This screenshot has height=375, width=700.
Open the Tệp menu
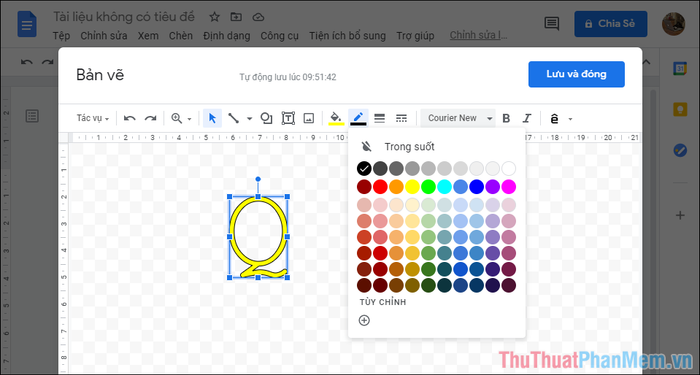click(62, 36)
